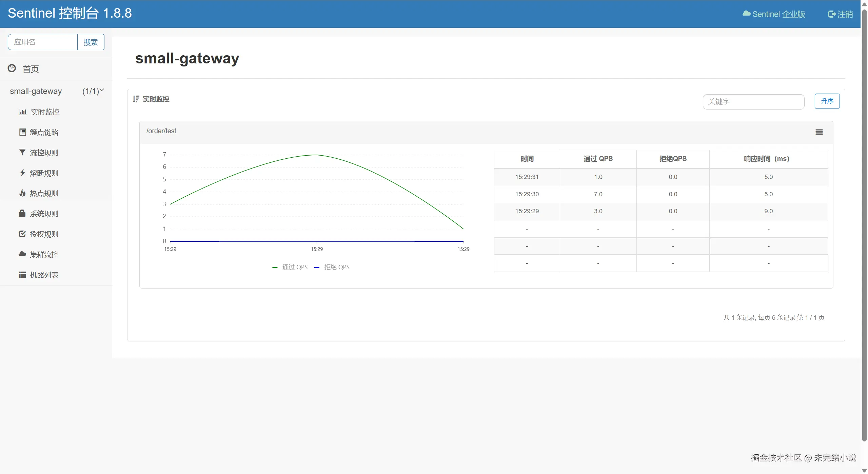Click the cloud icon beside 集群流控
This screenshot has height=474, width=868.
[x=22, y=254]
